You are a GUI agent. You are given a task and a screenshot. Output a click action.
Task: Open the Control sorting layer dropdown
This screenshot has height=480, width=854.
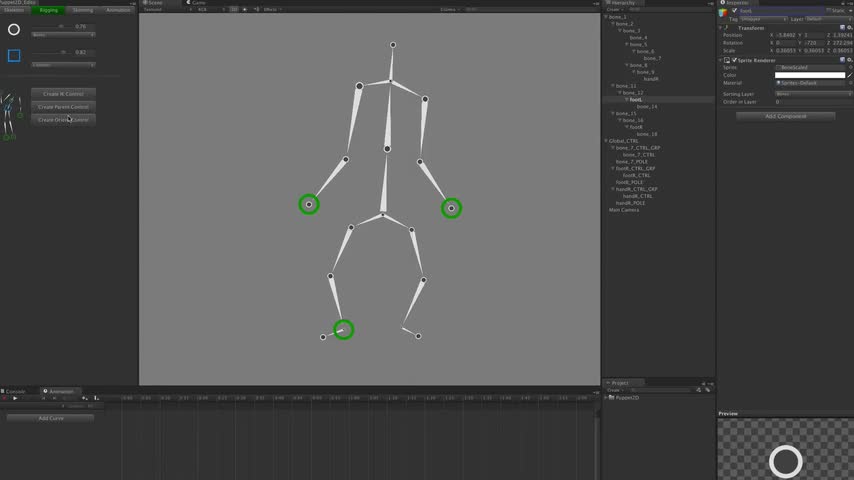tap(63, 65)
